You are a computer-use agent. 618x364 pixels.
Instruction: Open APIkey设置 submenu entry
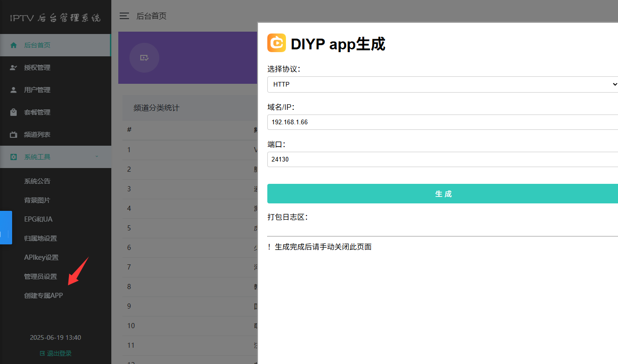[41, 257]
